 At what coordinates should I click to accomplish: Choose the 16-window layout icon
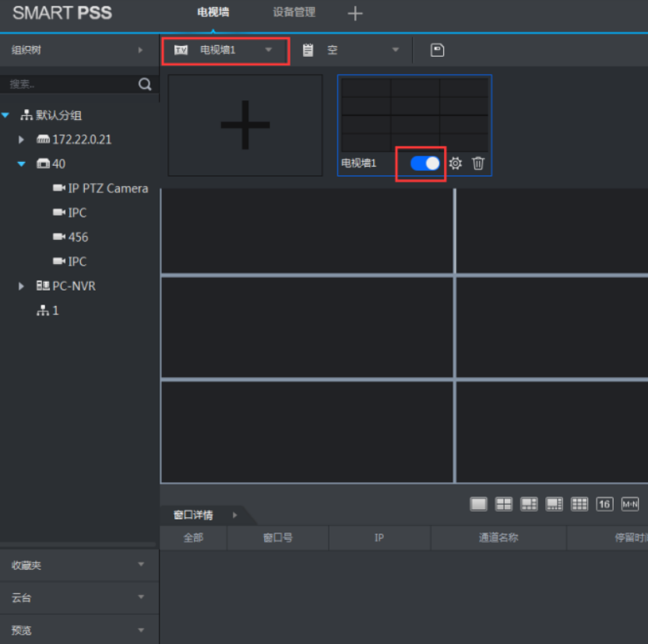604,504
